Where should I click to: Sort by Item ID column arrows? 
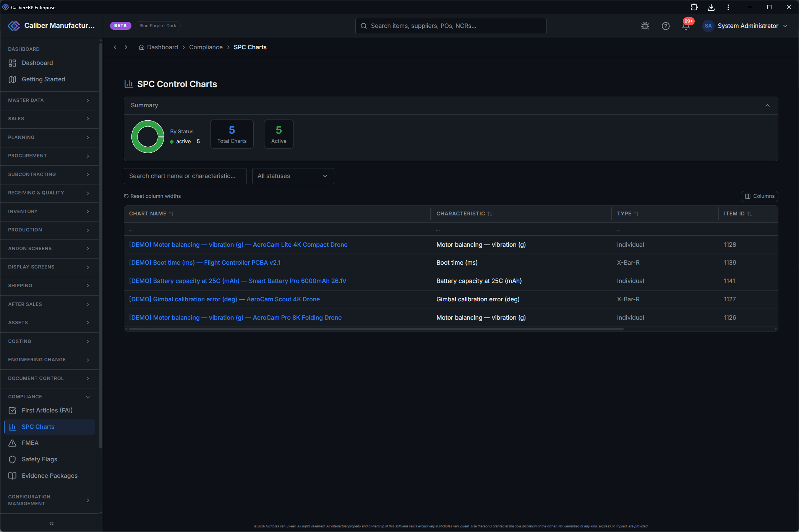coord(750,214)
